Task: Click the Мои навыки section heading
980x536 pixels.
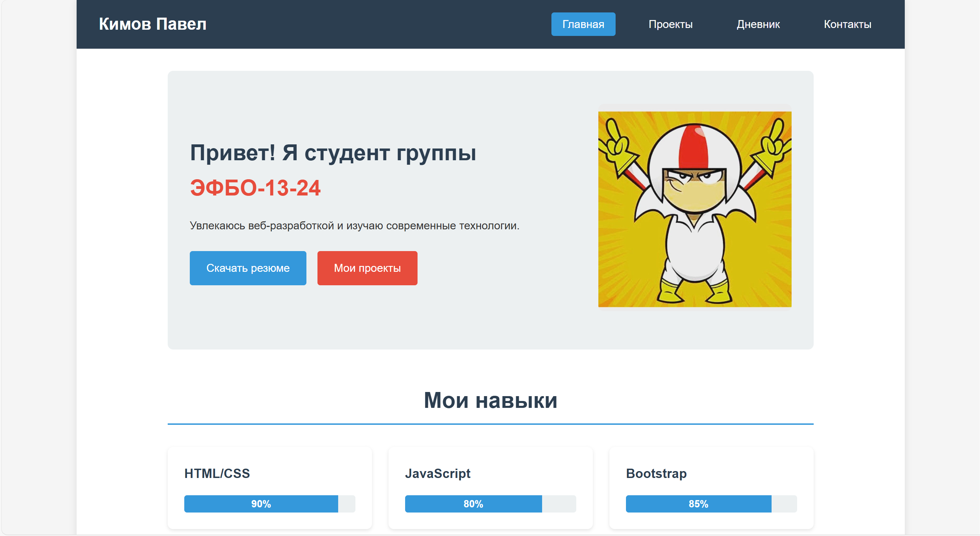Action: tap(490, 400)
